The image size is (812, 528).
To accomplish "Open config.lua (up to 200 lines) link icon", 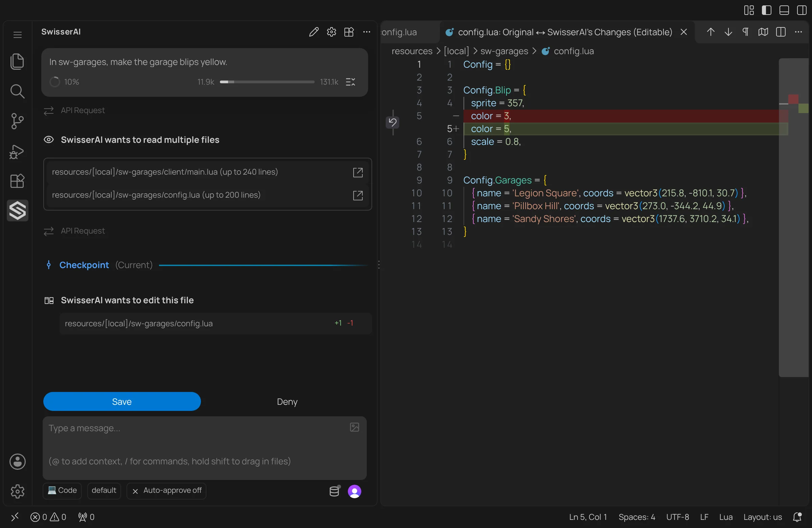I will click(x=358, y=195).
